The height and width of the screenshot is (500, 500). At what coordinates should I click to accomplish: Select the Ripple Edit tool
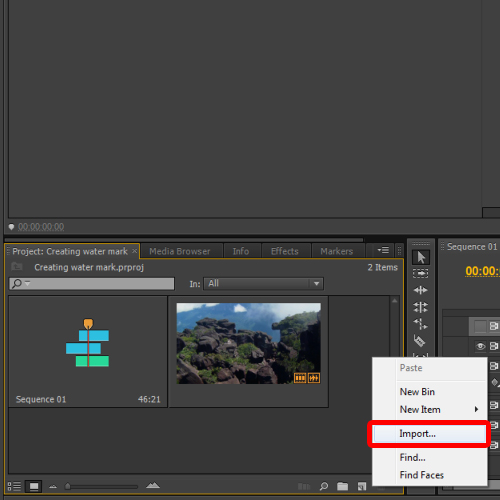421,290
